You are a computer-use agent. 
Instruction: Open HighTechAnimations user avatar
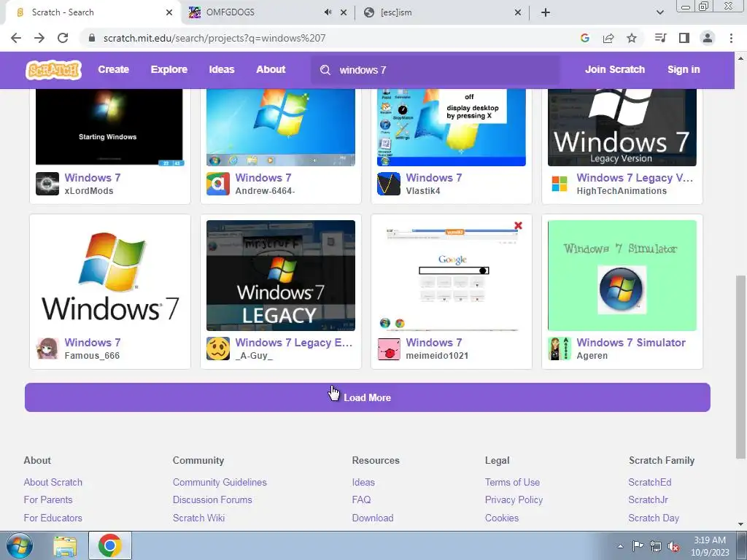tap(560, 184)
